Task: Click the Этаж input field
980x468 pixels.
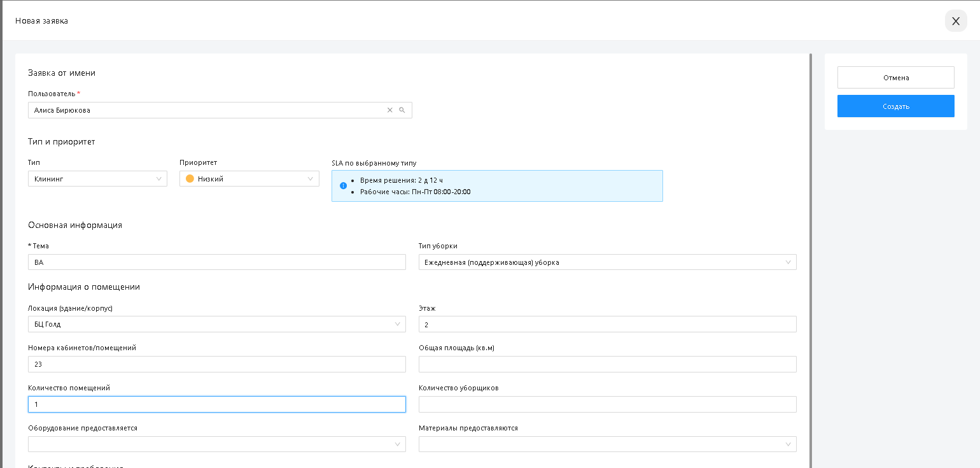Action: coord(607,324)
